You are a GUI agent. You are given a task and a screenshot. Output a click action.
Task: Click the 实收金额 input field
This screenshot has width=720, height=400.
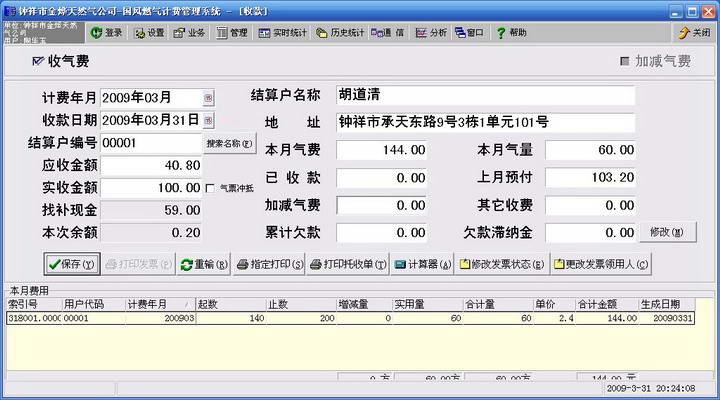pos(151,187)
